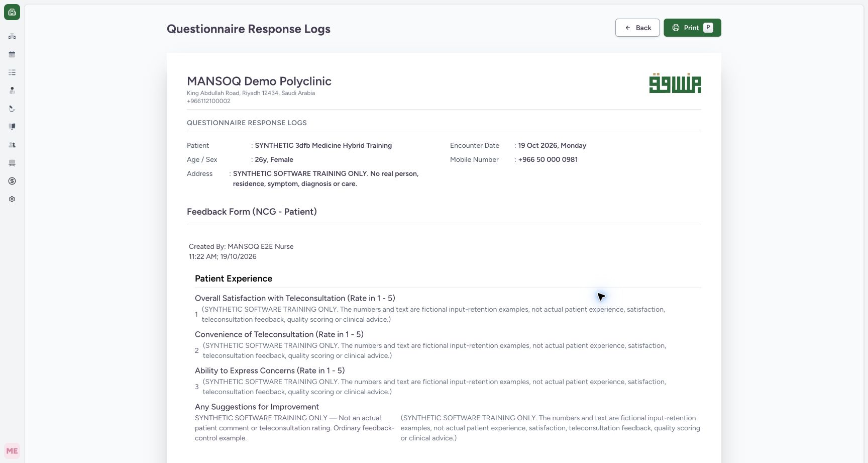Open the waiting-room bench sidebar icon
Image resolution: width=868 pixels, height=463 pixels.
click(x=12, y=163)
